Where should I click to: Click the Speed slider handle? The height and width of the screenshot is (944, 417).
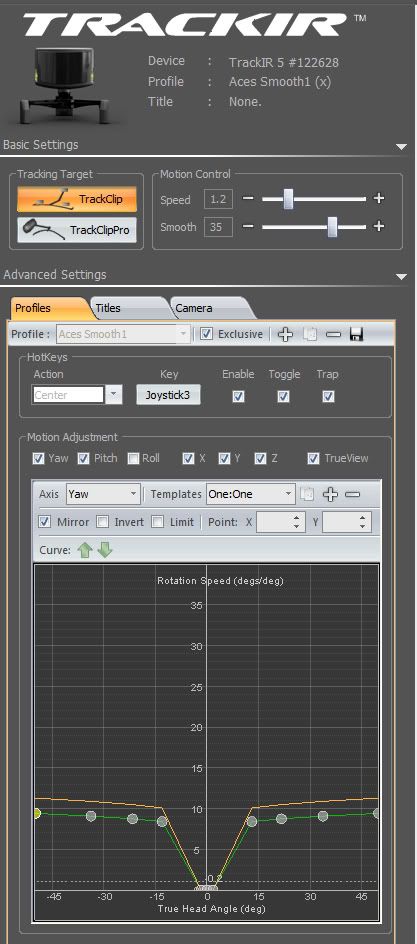[288, 199]
